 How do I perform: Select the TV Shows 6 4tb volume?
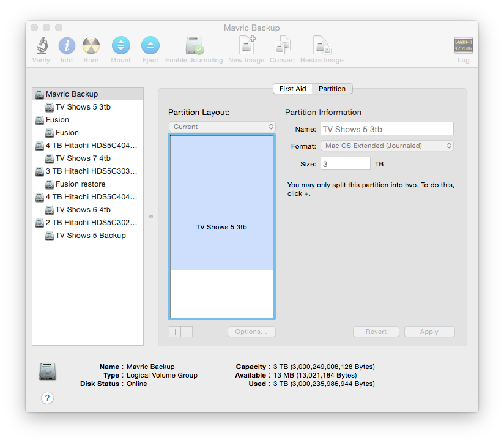(87, 210)
